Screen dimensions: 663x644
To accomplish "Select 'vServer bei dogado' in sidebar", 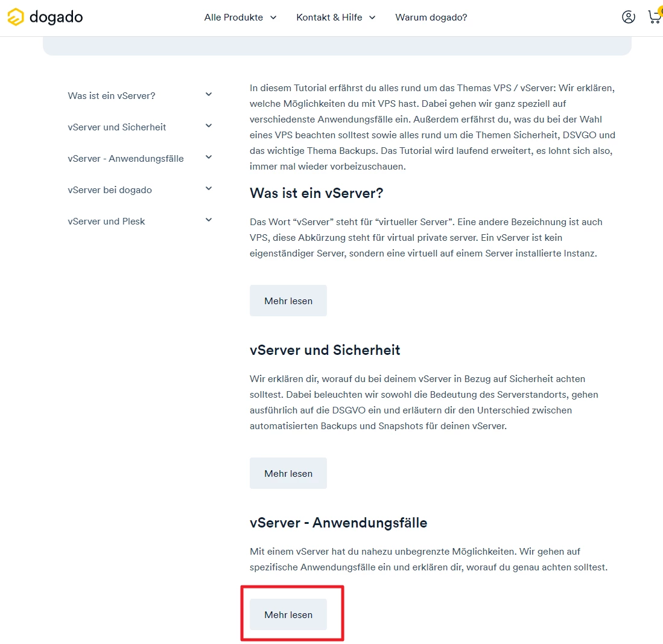I will tap(110, 190).
